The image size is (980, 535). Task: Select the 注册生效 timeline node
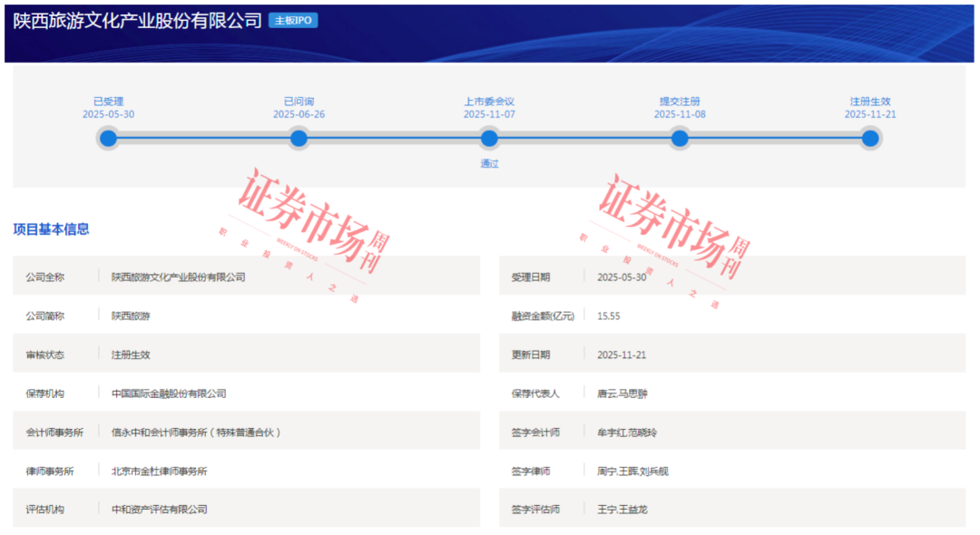pos(869,139)
